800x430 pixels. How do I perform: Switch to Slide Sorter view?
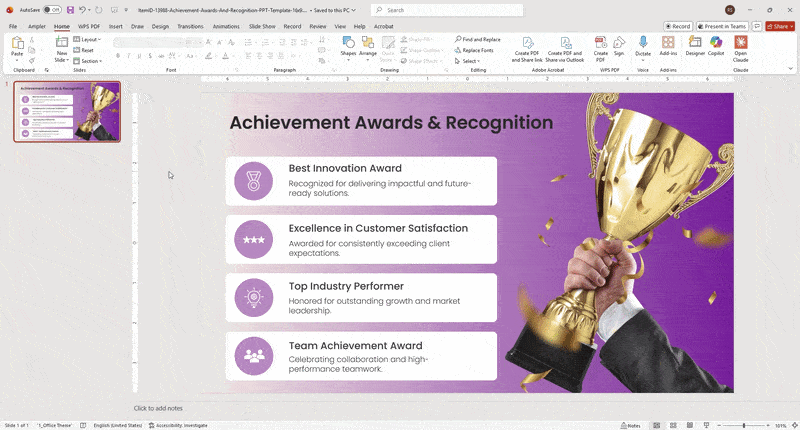[673, 425]
